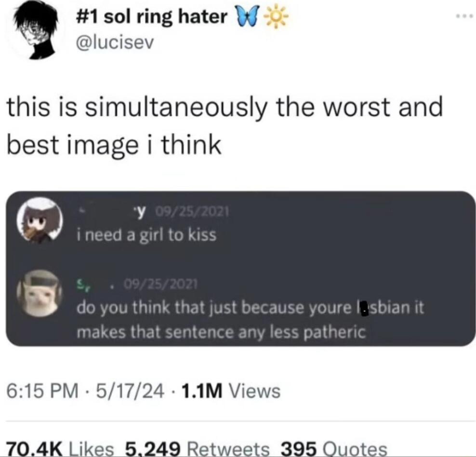Open the 6:15 PM tweet timestamp
This screenshot has height=457, width=476.
(x=42, y=391)
